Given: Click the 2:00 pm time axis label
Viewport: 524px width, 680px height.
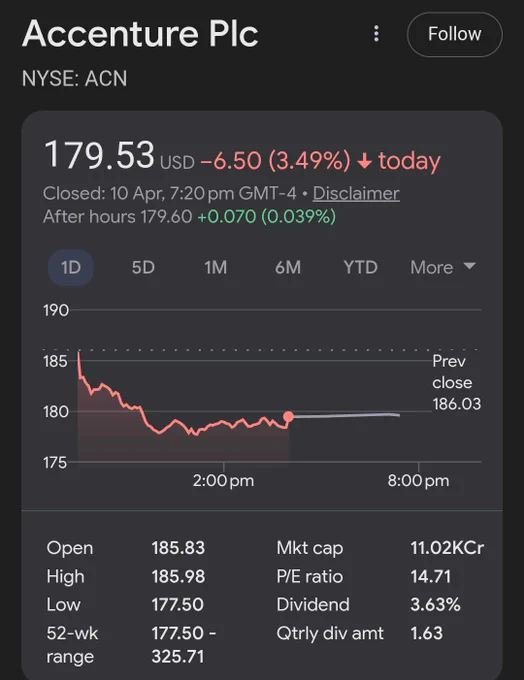Looking at the screenshot, I should [223, 481].
